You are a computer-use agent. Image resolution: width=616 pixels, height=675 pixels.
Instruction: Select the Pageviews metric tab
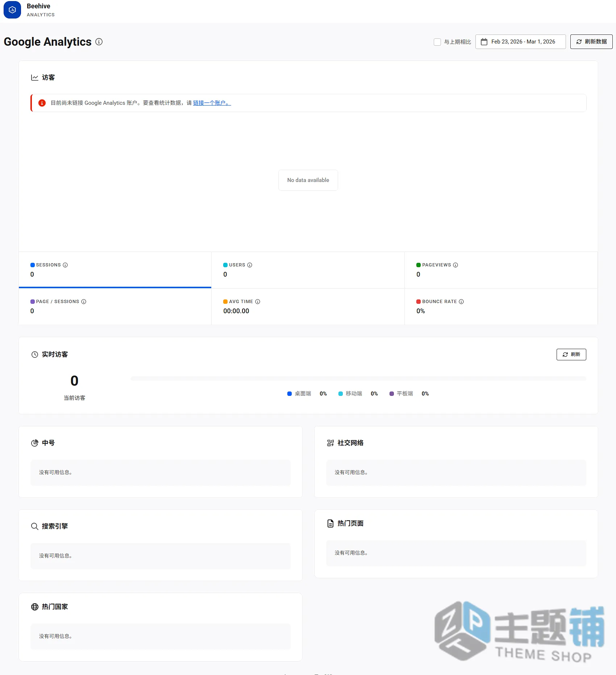point(501,270)
